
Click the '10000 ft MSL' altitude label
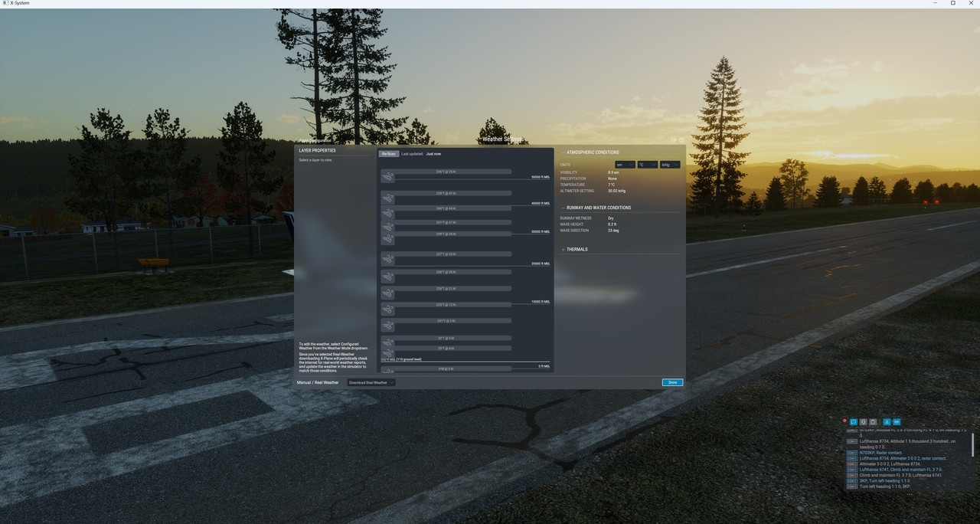[x=541, y=302]
